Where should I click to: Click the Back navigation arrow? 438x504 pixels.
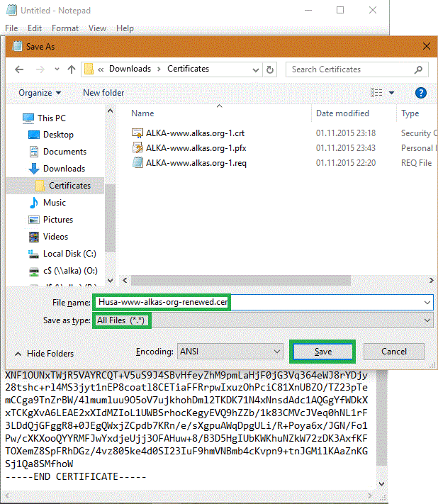(x=19, y=69)
